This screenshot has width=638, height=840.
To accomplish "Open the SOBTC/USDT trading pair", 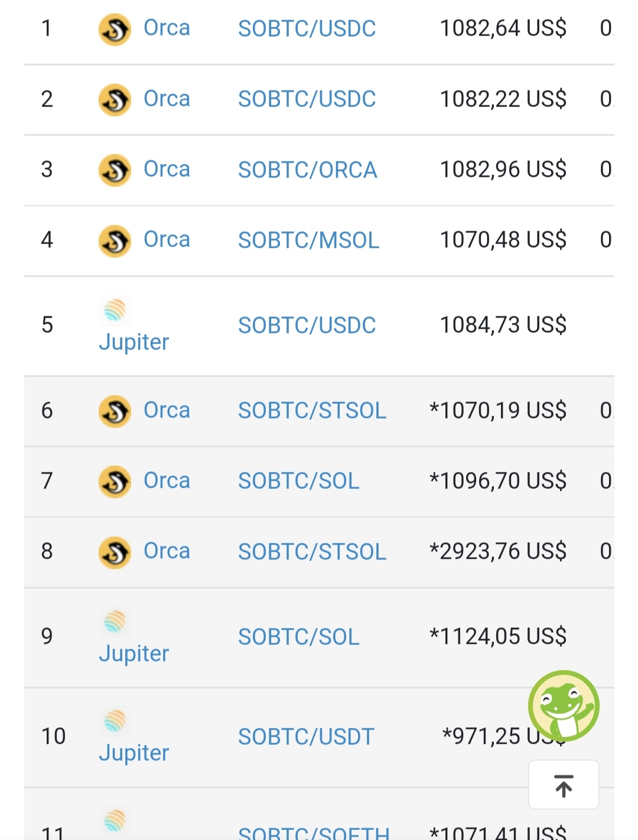I will point(306,737).
